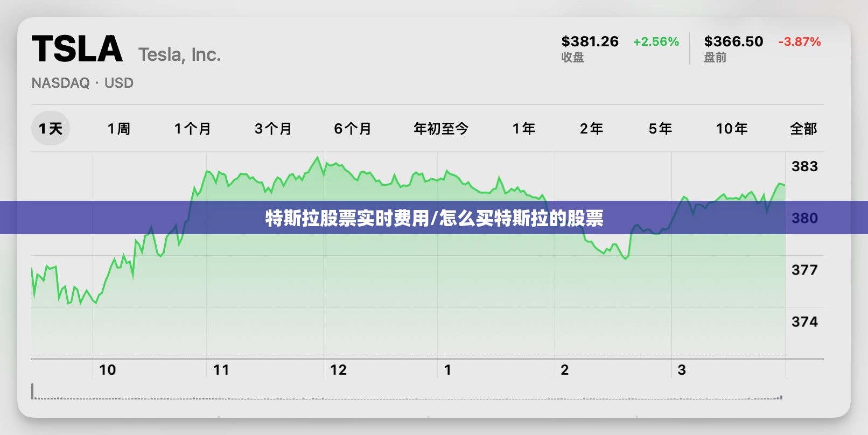
Task: Click the -3.87% pre-market change
Action: coord(799,41)
